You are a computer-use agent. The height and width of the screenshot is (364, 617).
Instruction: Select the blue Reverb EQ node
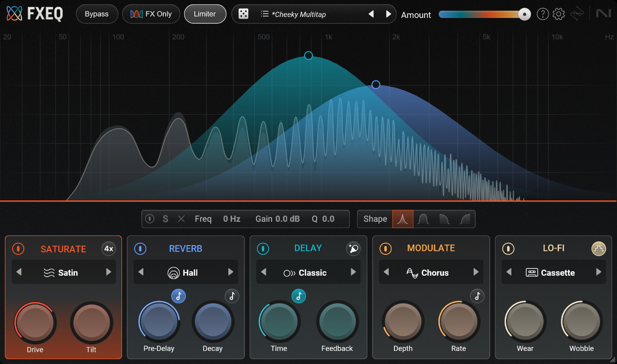point(376,84)
